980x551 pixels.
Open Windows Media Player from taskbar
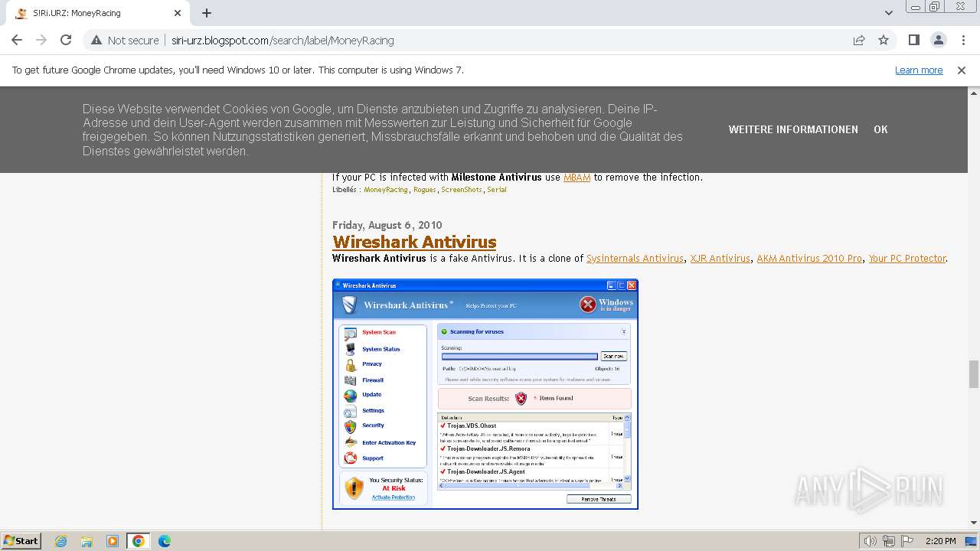[113, 541]
